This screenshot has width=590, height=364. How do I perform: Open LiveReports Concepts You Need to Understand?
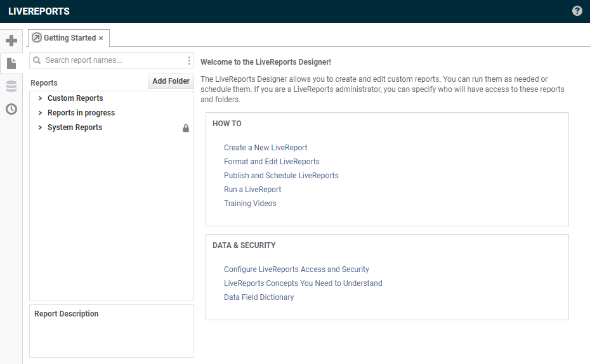point(303,283)
